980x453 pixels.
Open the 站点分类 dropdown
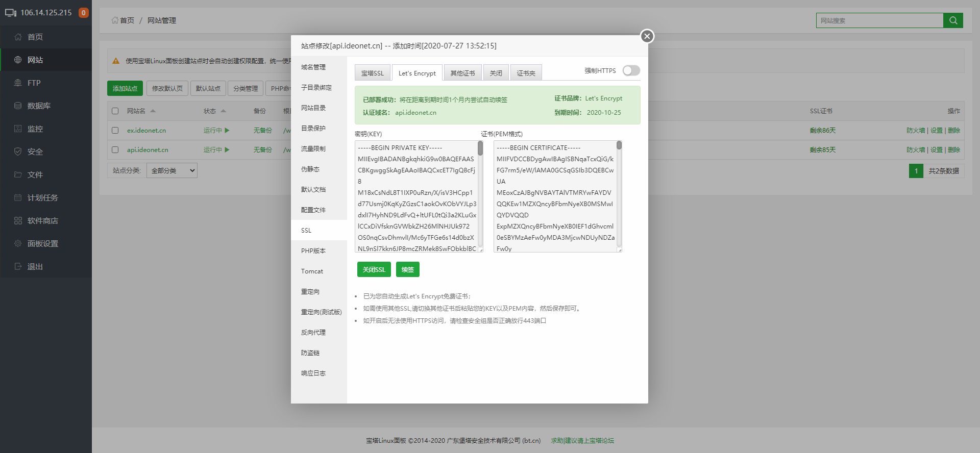172,170
